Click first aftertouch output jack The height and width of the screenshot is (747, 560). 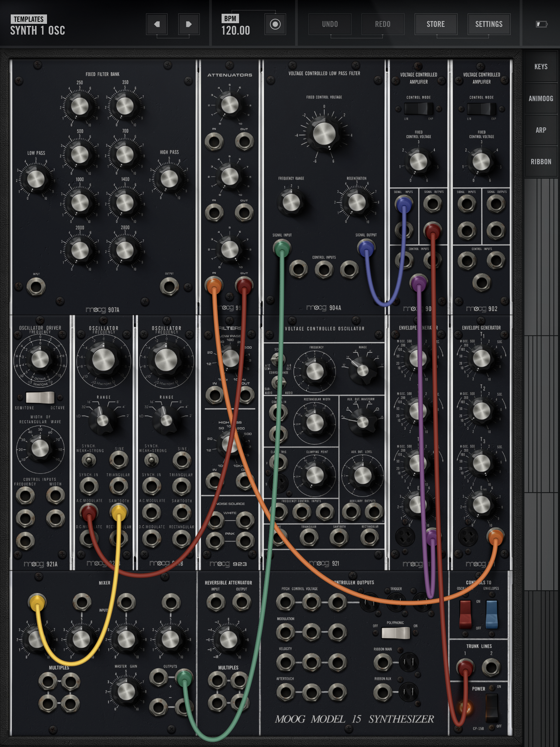pyautogui.click(x=285, y=693)
